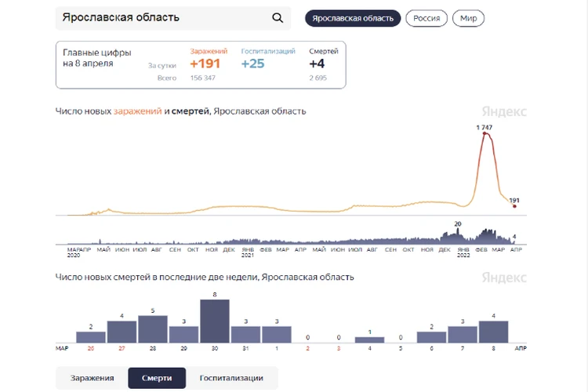Click the Смертей +4 daily figure
Image resolution: width=588 pixels, height=392 pixels.
(317, 64)
